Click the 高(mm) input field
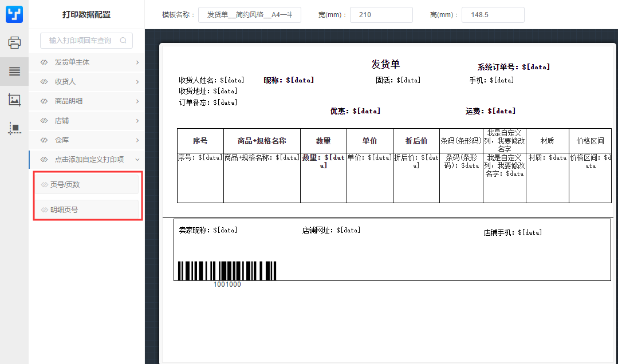 (x=493, y=14)
